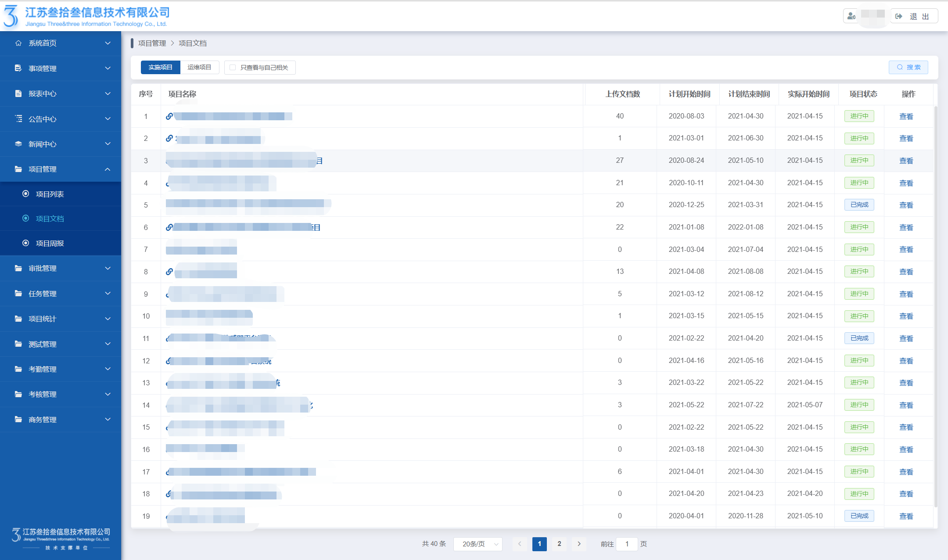948x560 pixels.
Task: Click the table vertical scrollbar
Action: point(936,307)
